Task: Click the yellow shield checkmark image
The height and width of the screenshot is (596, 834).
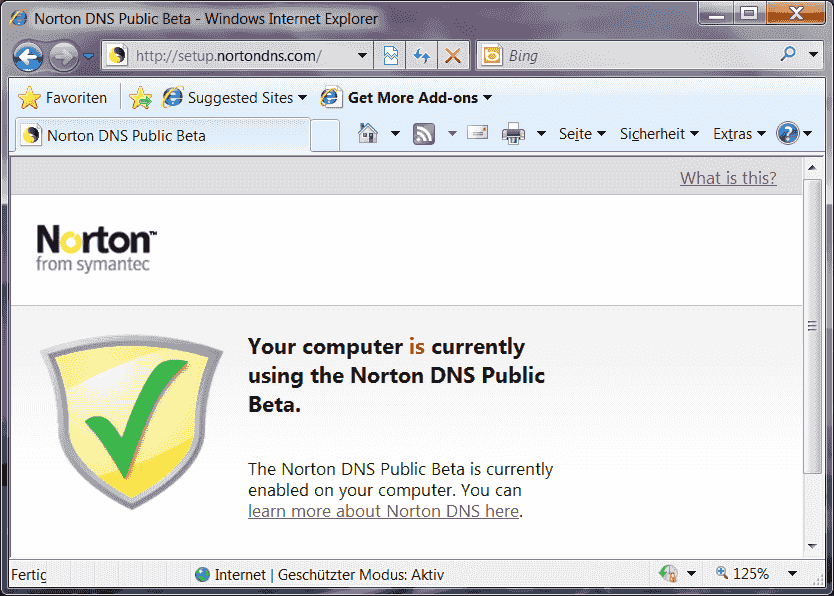Action: click(x=132, y=421)
